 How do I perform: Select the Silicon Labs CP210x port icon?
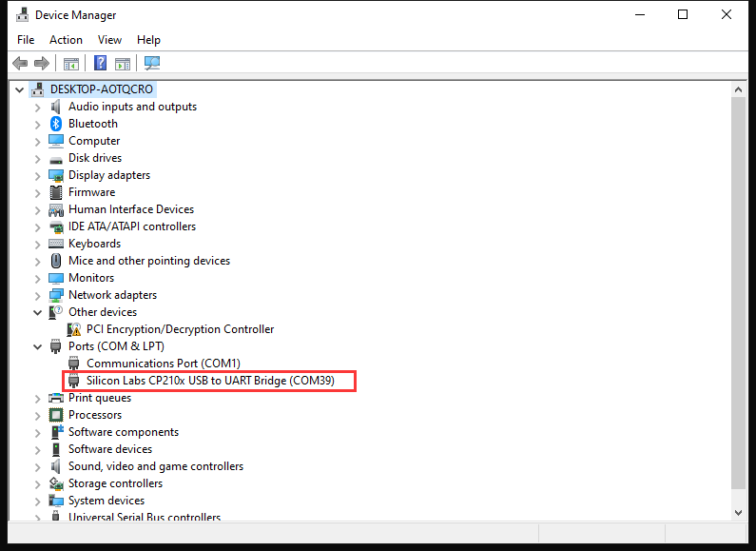click(74, 381)
